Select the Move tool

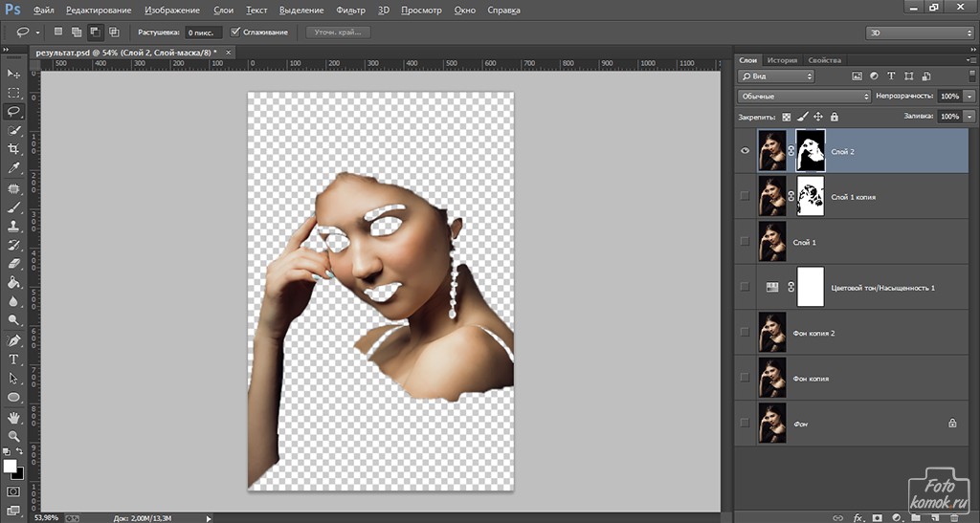click(x=13, y=74)
